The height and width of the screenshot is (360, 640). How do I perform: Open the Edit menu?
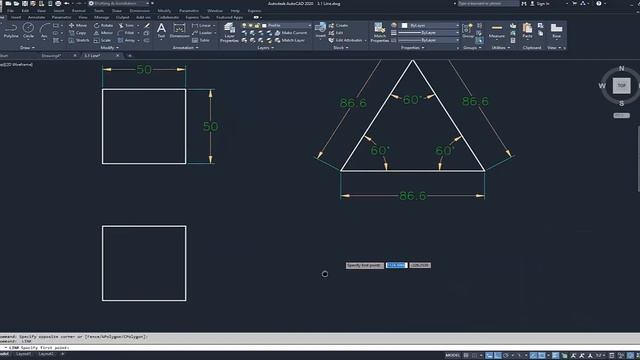[x=25, y=11]
